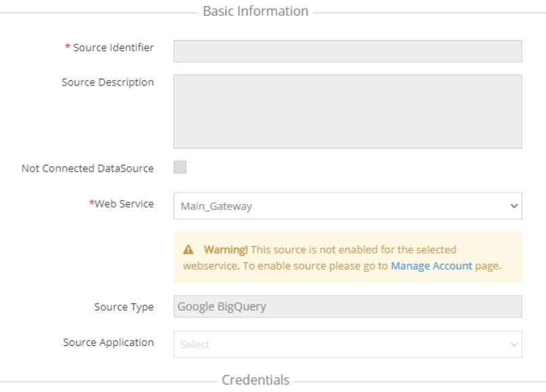Screen dimensions: 546x392
Task: Toggle the Not Connected DataSource checkbox
Action: tap(180, 167)
